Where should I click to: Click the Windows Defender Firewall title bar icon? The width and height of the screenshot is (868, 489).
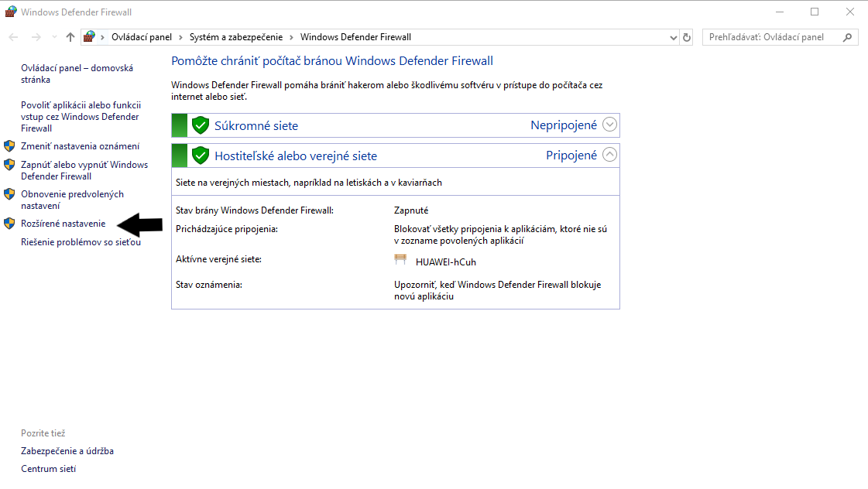coord(11,12)
